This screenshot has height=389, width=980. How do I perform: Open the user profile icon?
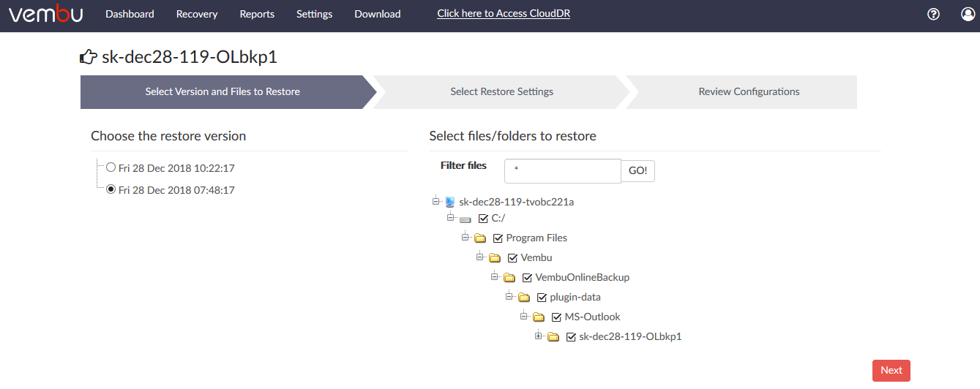pyautogui.click(x=968, y=14)
